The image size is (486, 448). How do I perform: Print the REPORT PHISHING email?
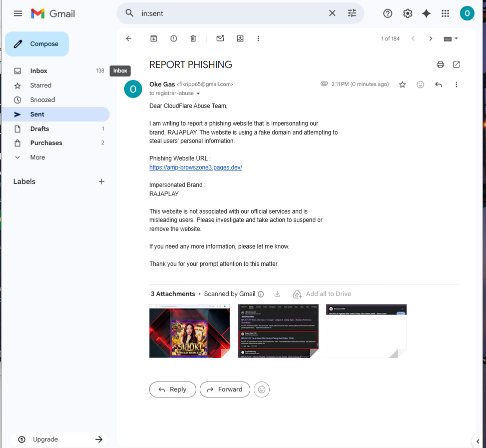point(440,64)
